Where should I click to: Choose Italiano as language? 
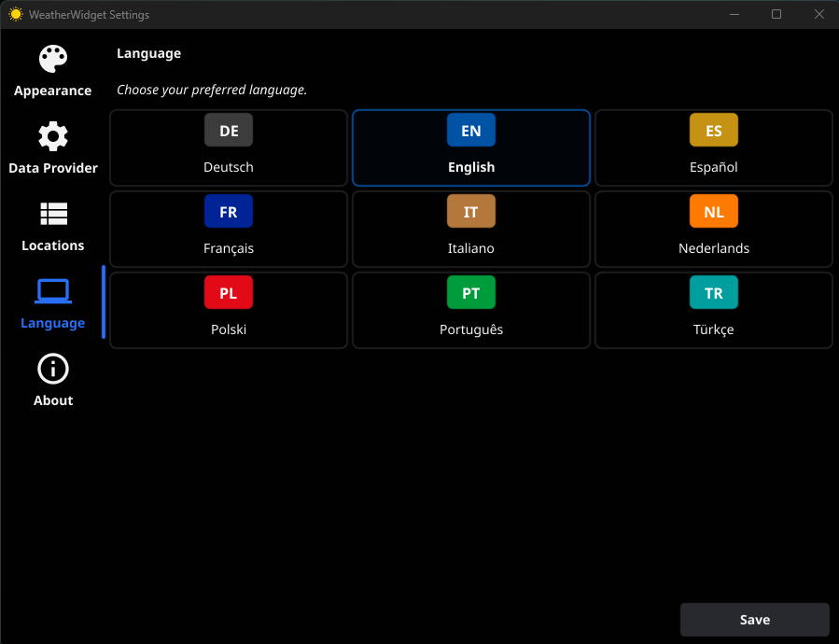point(471,229)
